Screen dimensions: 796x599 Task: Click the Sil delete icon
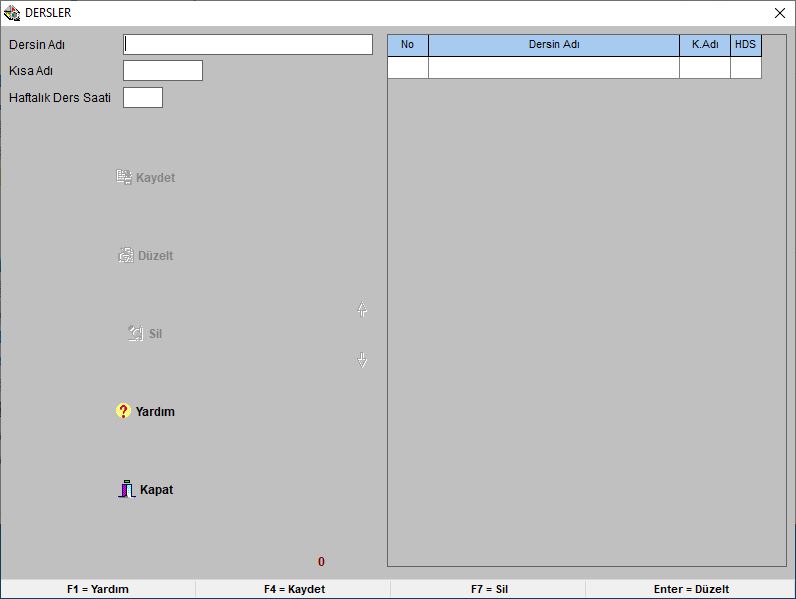coord(136,333)
